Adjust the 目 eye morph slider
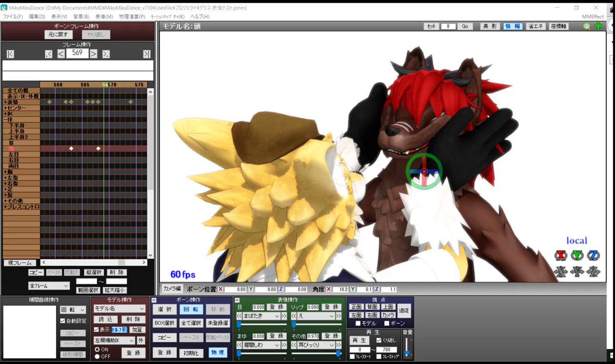The image size is (615, 364). 262,325
